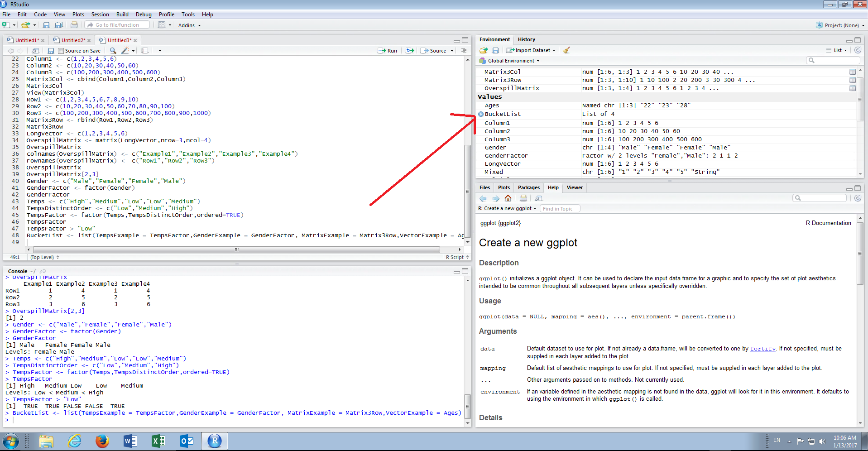Image resolution: width=868 pixels, height=451 pixels.
Task: View Matrix3Col as a table via grid icon
Action: pos(853,72)
